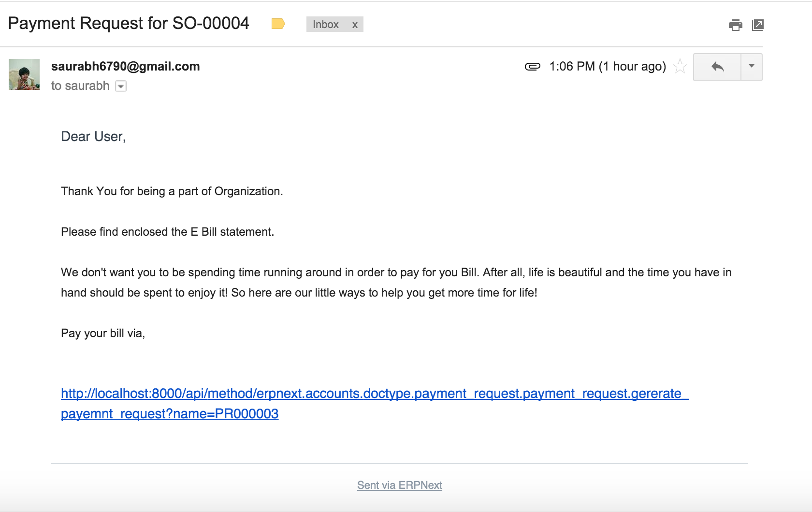Reply using the arrow button
The height and width of the screenshot is (512, 812).
point(717,67)
